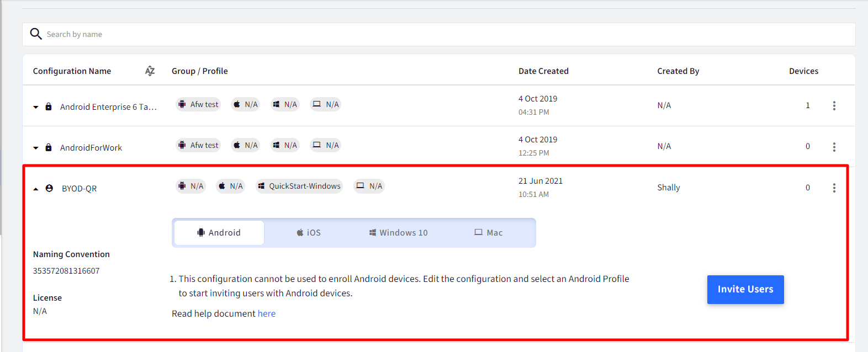Click Apple N/A chip in AndroidForWork row
Viewport: 868px width, 352px height.
coord(245,145)
